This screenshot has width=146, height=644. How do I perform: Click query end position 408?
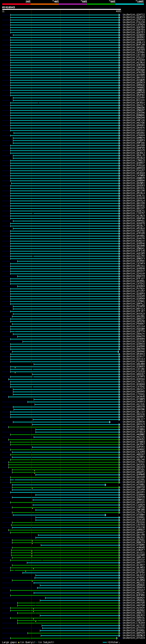pos(118,11)
